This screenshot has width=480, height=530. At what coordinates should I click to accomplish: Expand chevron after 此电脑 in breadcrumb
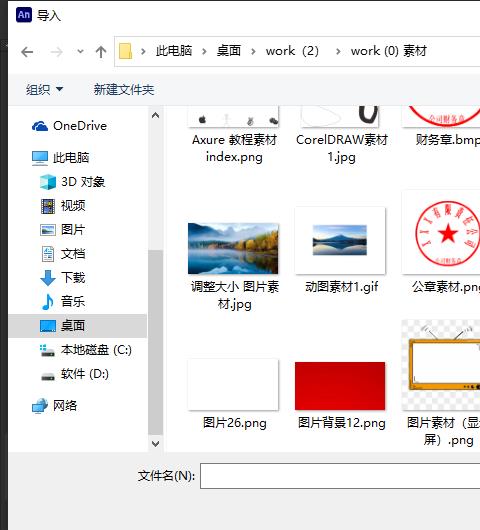[204, 51]
